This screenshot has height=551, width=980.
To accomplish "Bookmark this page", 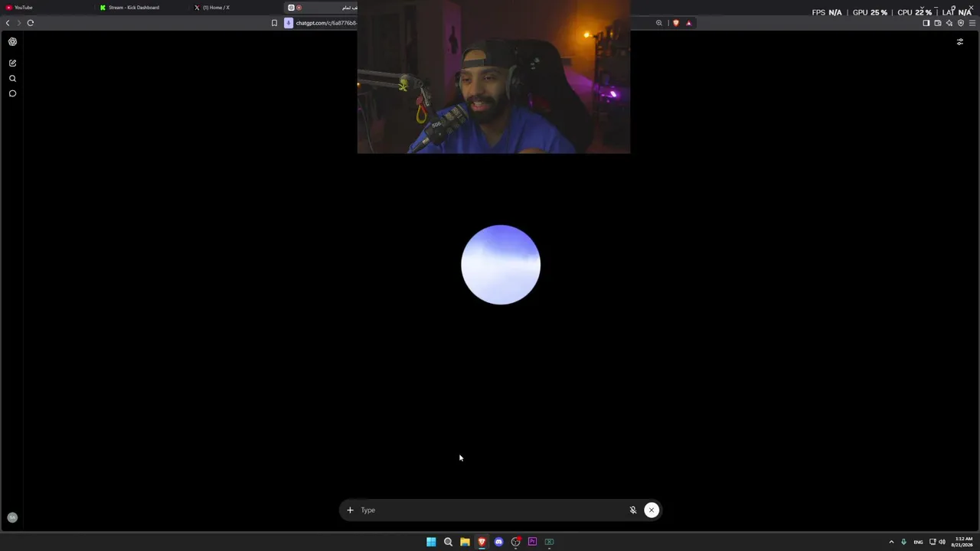I will (274, 23).
